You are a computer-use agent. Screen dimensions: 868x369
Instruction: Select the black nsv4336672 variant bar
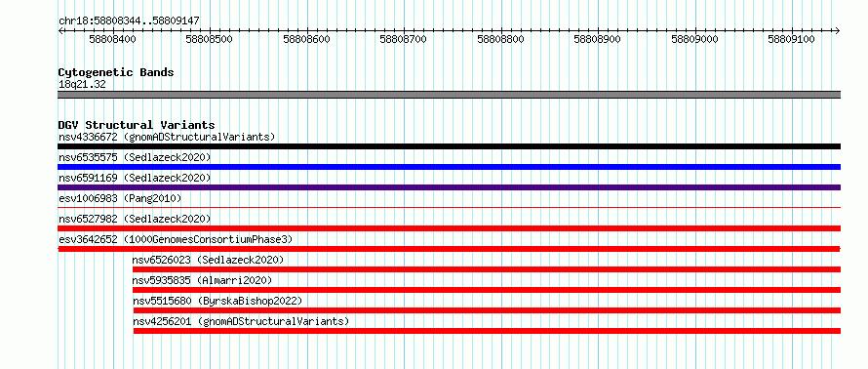point(449,146)
